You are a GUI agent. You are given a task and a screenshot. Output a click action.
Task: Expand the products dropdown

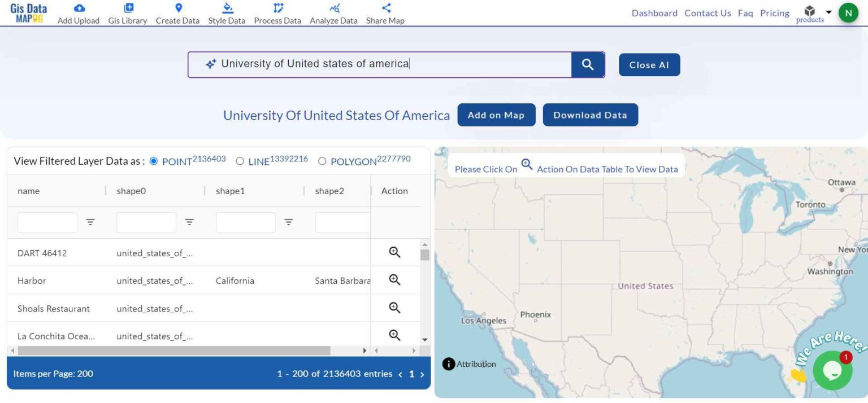[828, 12]
